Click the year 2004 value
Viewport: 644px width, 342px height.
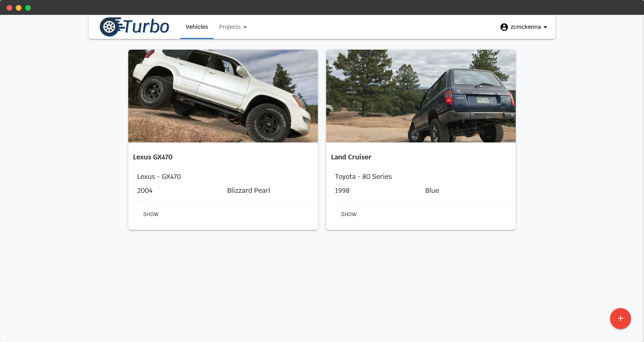pyautogui.click(x=145, y=190)
